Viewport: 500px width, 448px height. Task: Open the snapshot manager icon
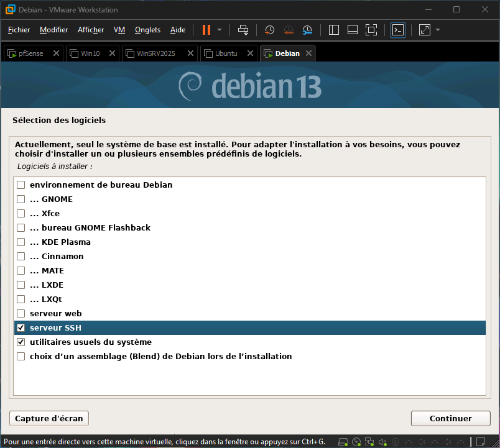coord(308,30)
